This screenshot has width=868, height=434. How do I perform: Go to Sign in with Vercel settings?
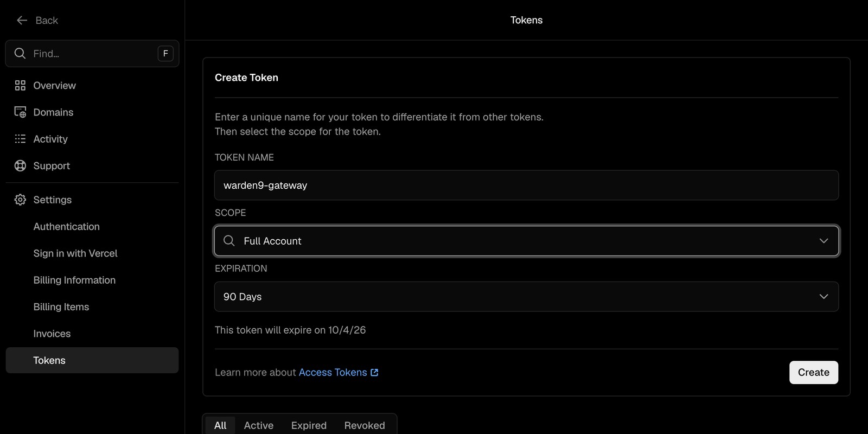click(92, 253)
